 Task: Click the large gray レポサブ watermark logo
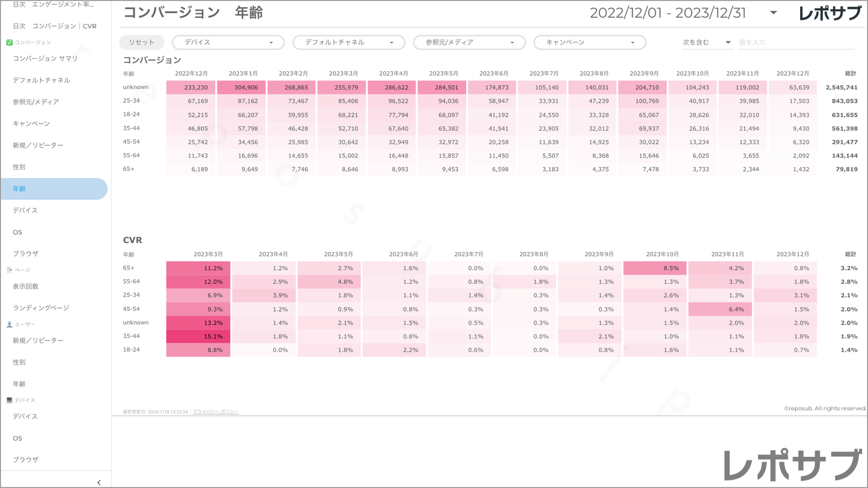792,465
